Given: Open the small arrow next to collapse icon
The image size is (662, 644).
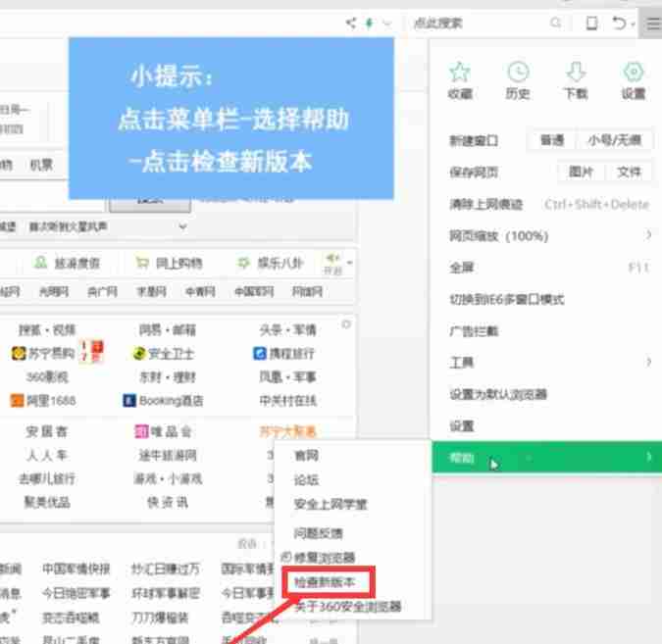Looking at the screenshot, I should [x=349, y=263].
